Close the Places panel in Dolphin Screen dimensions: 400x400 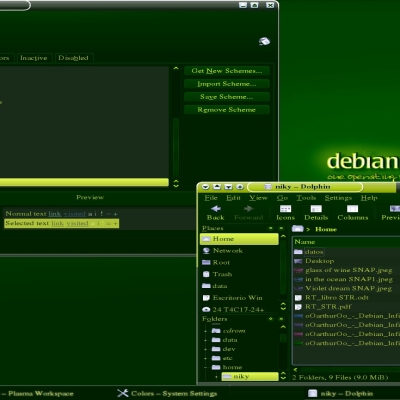(x=281, y=228)
